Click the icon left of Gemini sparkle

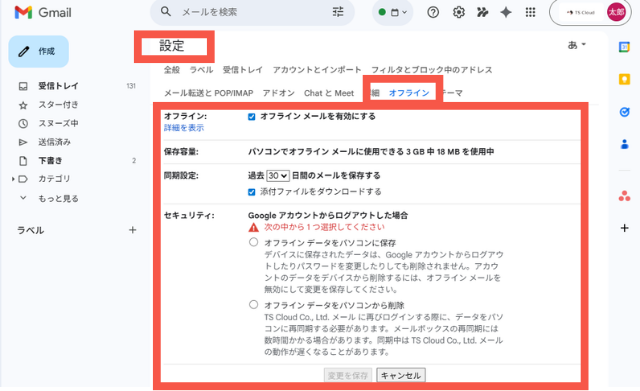coord(482,12)
